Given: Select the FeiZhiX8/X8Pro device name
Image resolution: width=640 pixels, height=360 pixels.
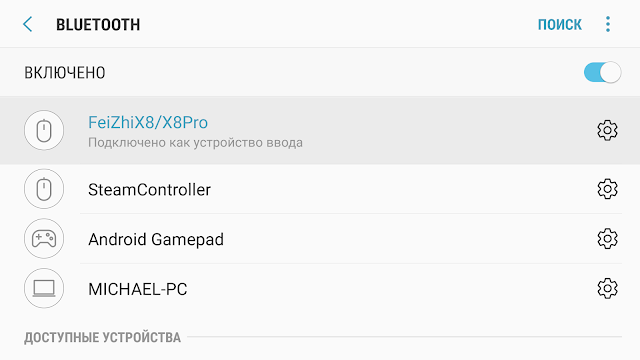Looking at the screenshot, I should (x=148, y=122).
